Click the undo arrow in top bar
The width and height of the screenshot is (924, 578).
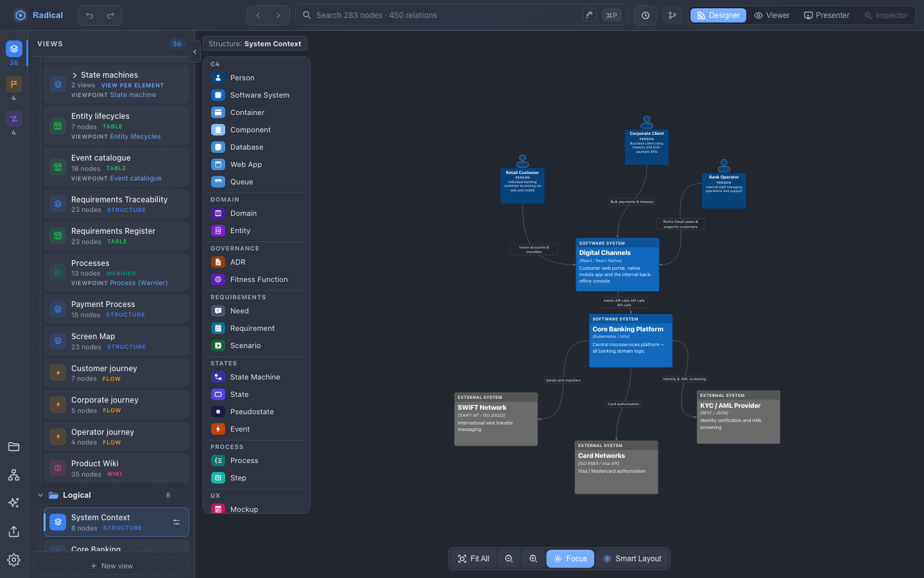coord(90,15)
